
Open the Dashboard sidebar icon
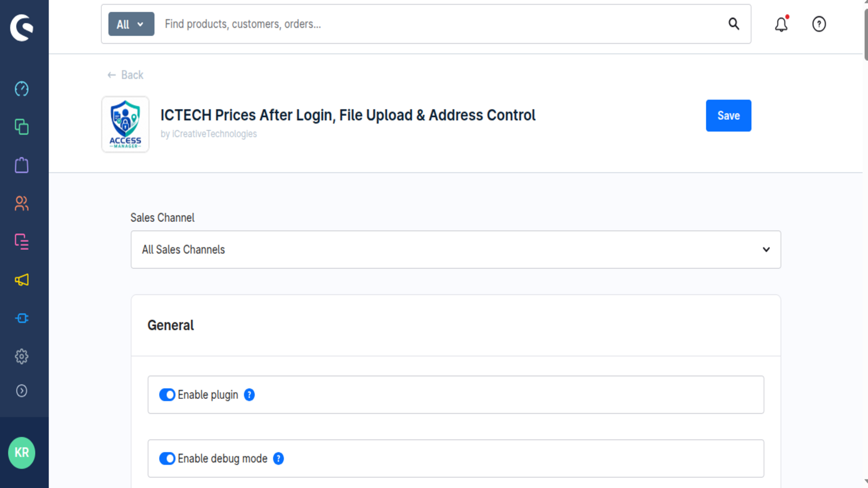coord(21,89)
